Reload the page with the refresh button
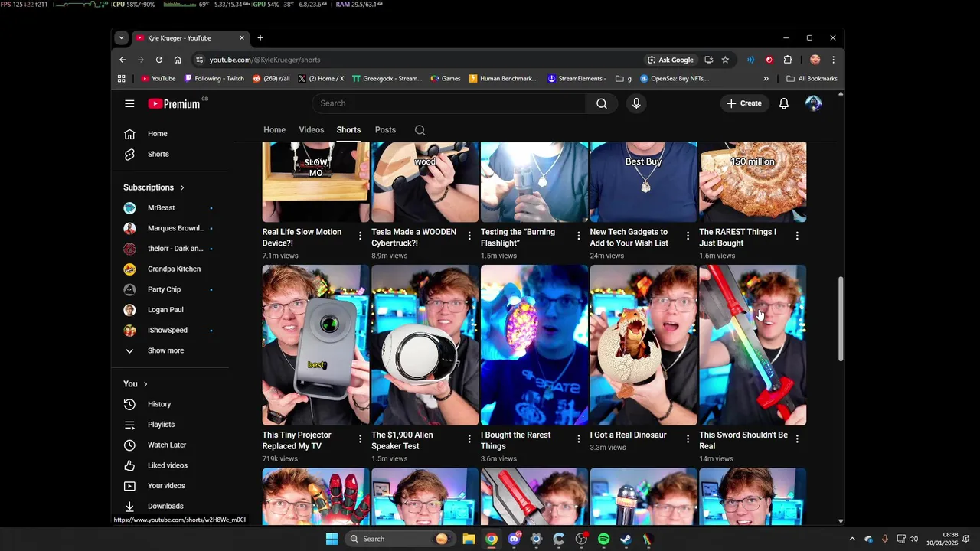Image resolution: width=980 pixels, height=551 pixels. coord(159,60)
